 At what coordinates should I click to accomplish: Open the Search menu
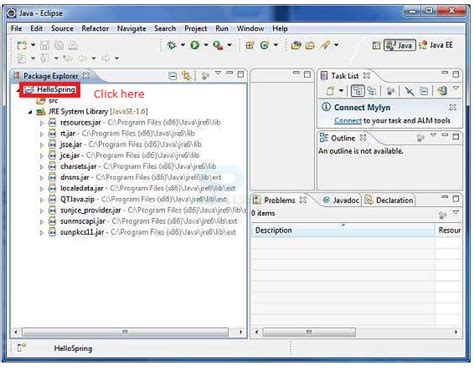click(x=165, y=29)
